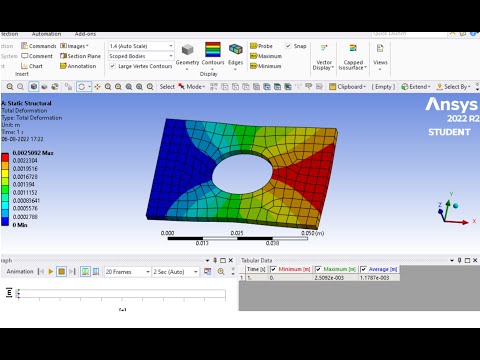Open the Scoped Bodies dropdown

click(x=141, y=56)
